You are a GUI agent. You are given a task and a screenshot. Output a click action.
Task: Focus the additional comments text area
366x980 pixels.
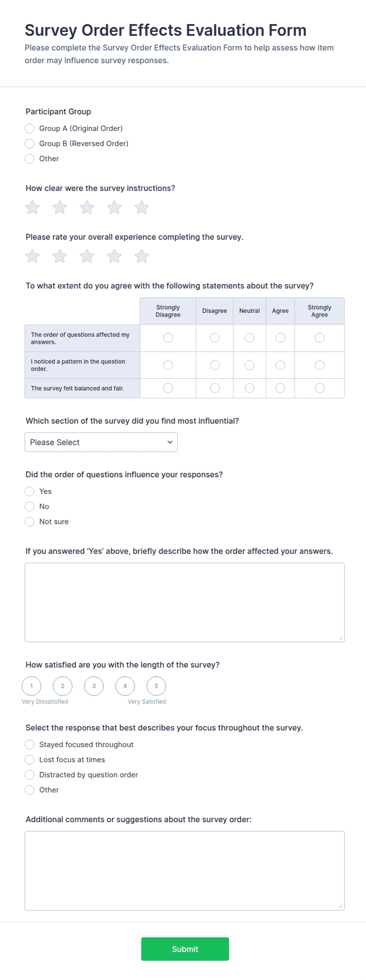[x=185, y=871]
